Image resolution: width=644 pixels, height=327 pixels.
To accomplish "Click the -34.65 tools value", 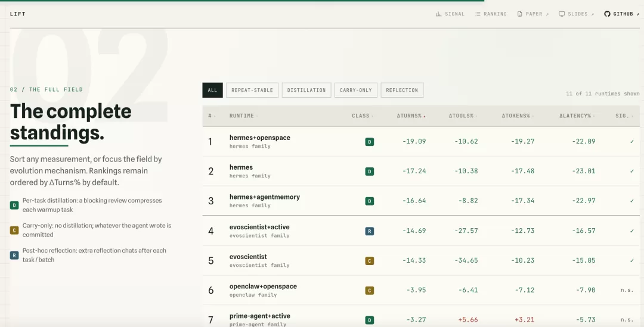I will coord(466,260).
